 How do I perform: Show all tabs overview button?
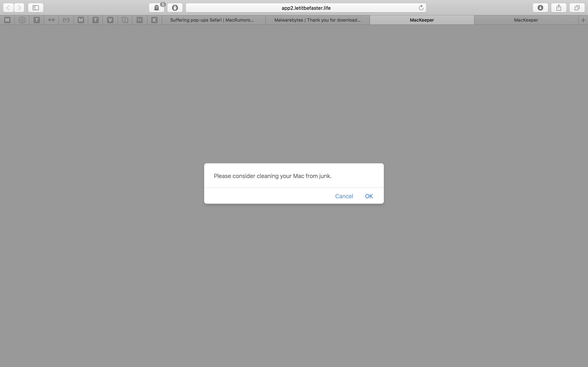(x=577, y=8)
